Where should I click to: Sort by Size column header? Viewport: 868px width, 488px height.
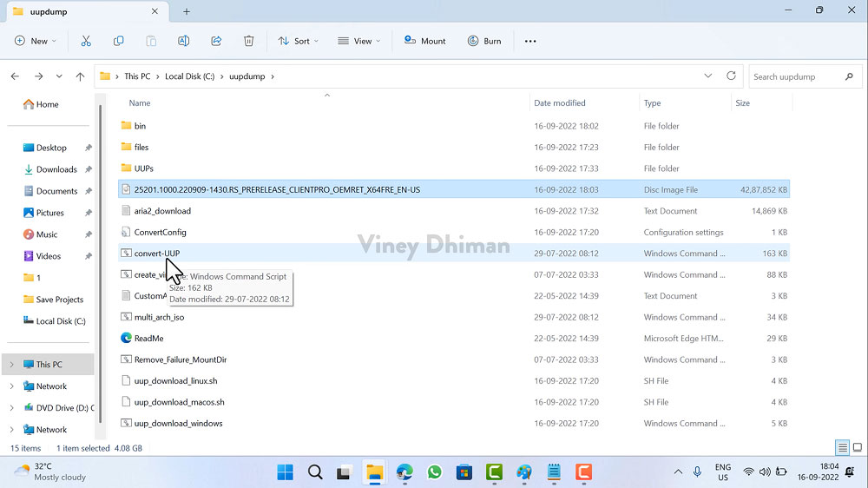tap(743, 103)
